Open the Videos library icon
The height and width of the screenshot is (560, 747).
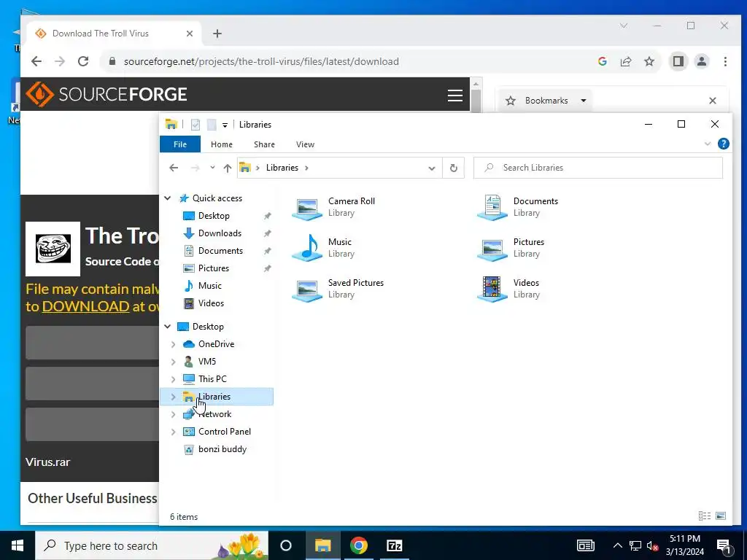coord(492,289)
